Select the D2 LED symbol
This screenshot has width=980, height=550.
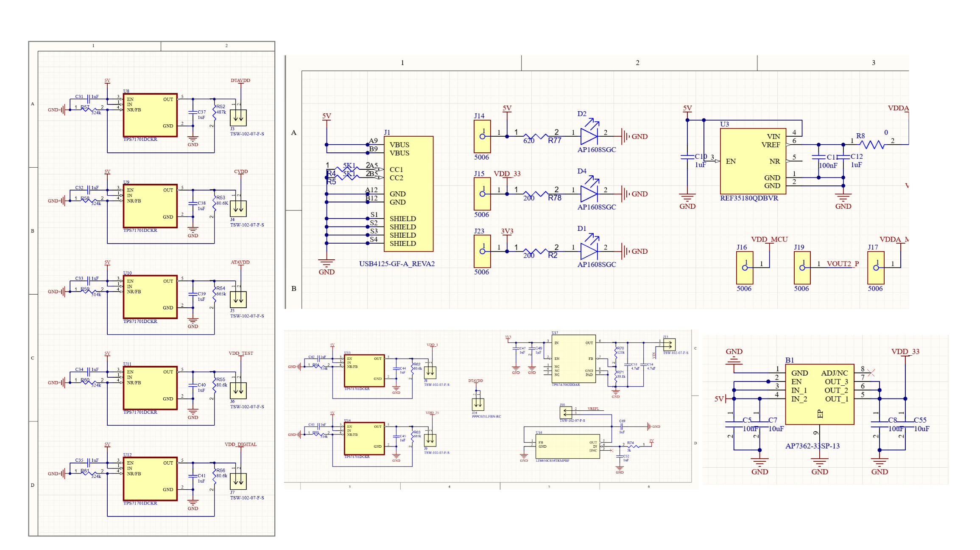pos(589,136)
